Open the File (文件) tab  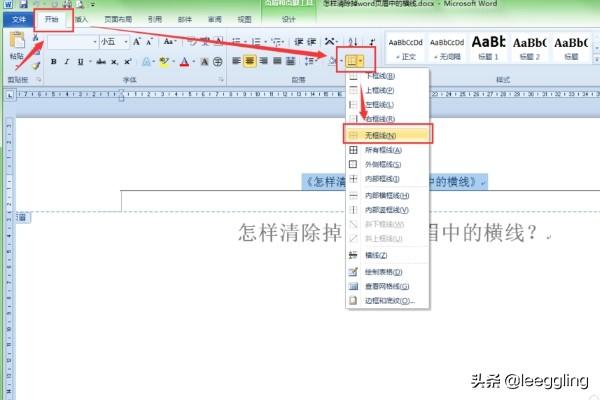[x=18, y=19]
